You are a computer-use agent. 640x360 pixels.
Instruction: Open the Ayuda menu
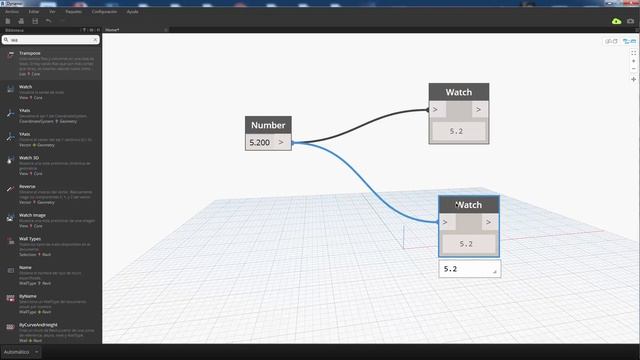(x=132, y=12)
